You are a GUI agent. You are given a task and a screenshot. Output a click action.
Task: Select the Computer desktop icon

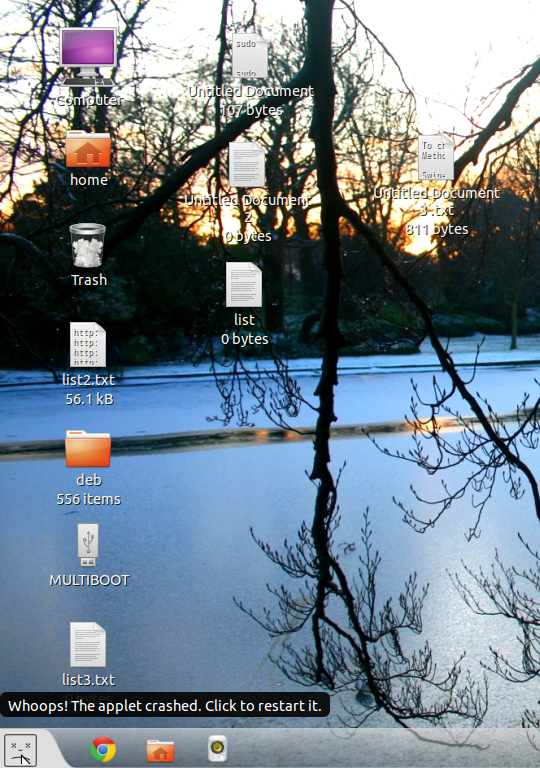coord(88,57)
